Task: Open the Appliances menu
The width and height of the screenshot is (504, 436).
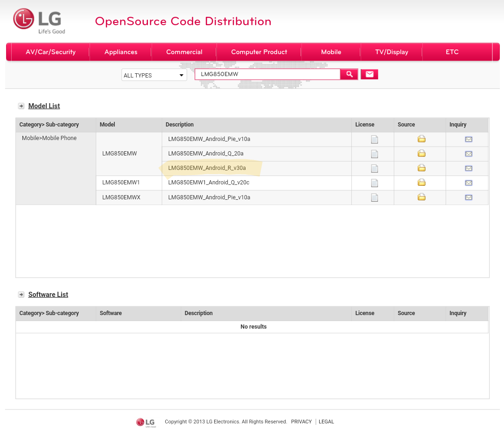Action: [x=121, y=52]
